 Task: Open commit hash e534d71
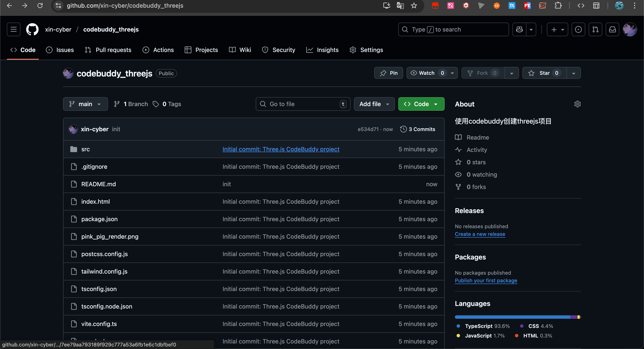(x=368, y=129)
